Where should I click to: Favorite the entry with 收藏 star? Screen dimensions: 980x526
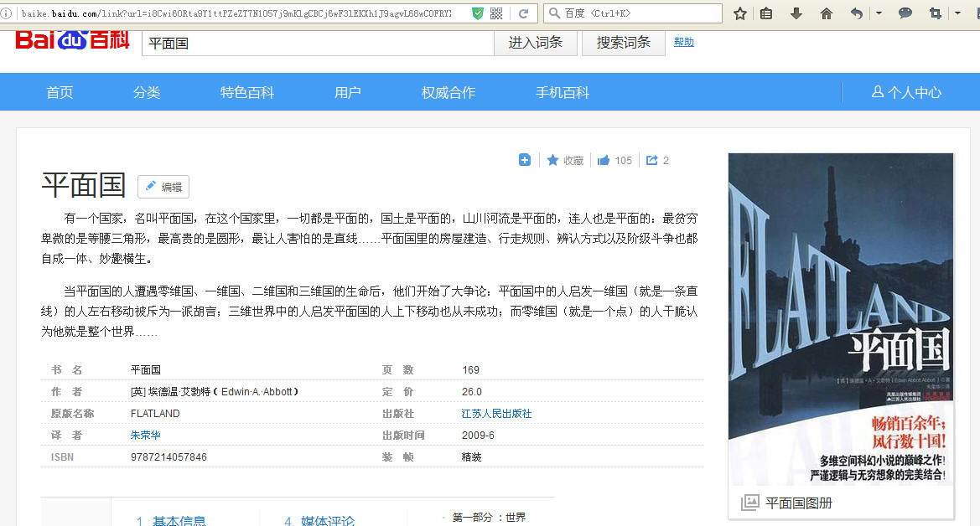(x=565, y=161)
